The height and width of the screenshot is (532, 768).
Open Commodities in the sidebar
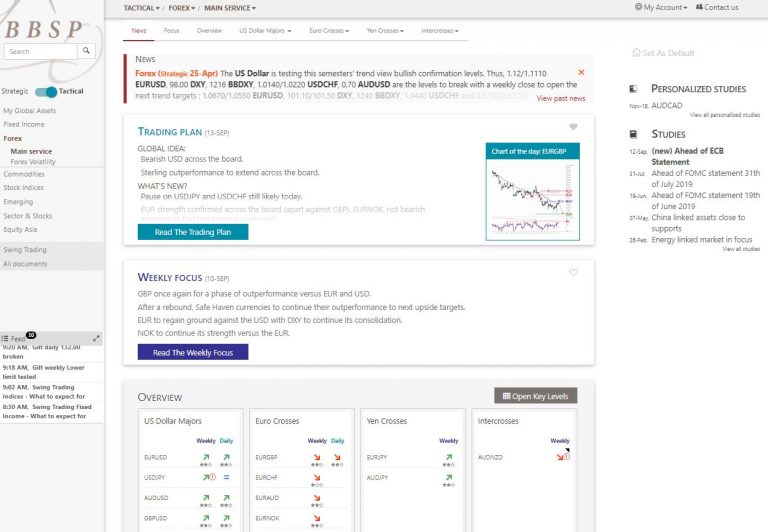click(x=24, y=174)
